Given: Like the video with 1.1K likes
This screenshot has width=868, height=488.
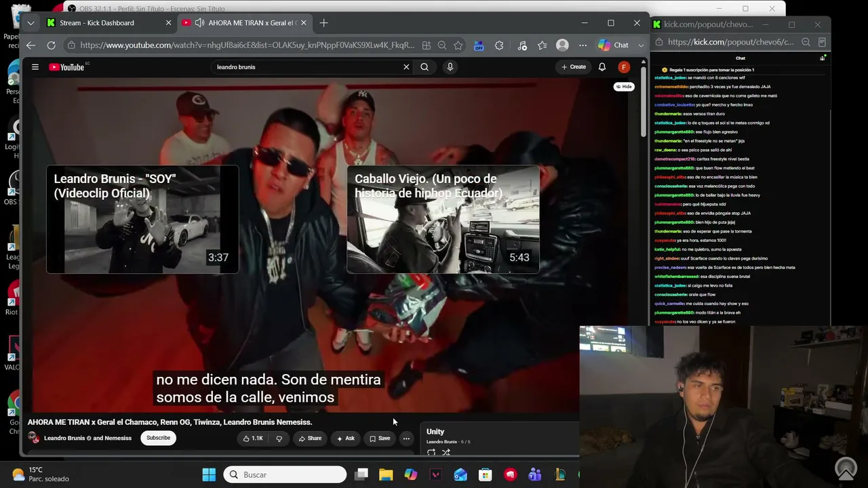Looking at the screenshot, I should click(253, 439).
